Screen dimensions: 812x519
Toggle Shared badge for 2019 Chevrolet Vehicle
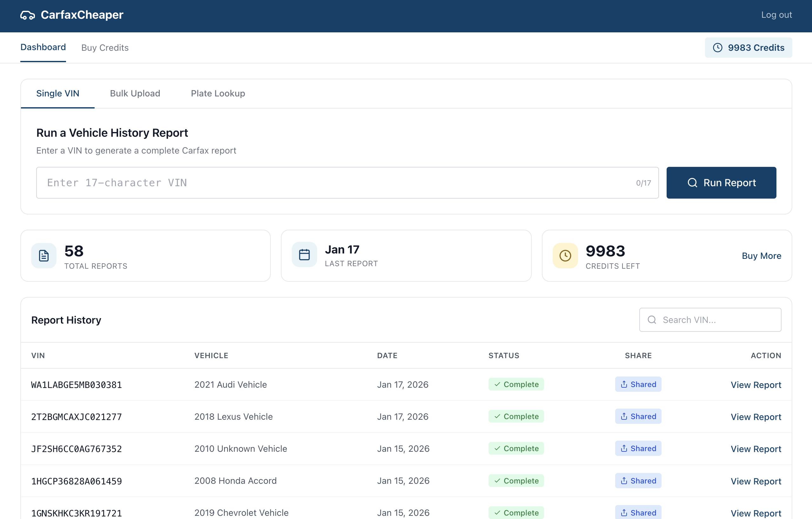point(638,512)
